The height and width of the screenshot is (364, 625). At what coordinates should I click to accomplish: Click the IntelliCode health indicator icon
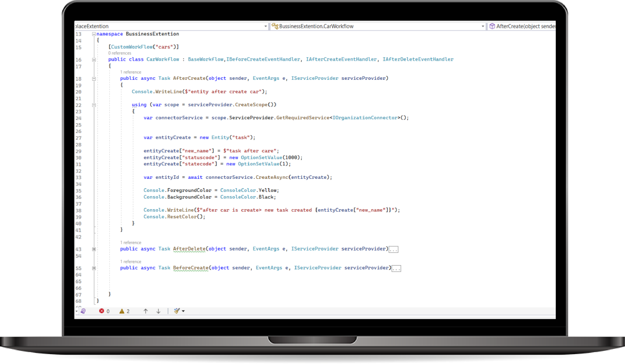83,311
